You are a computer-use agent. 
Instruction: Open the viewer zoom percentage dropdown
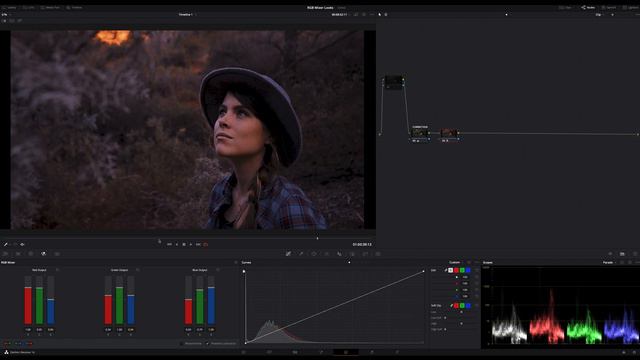pyautogui.click(x=4, y=14)
